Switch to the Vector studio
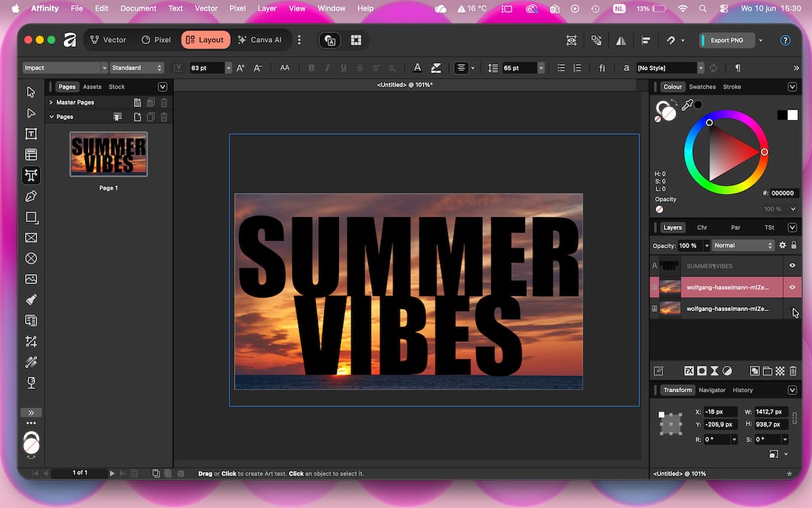Viewport: 812px width, 508px height. 108,40
